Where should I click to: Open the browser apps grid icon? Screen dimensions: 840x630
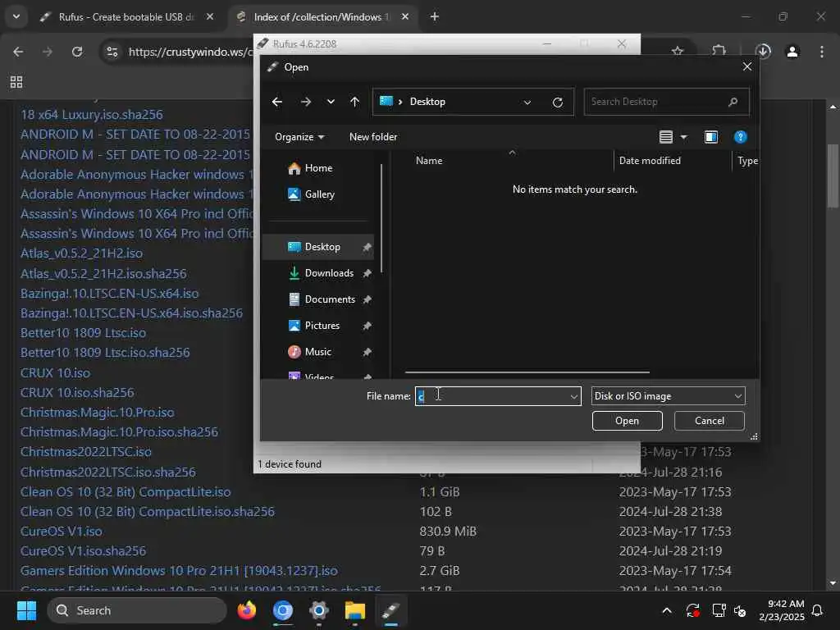click(x=16, y=82)
